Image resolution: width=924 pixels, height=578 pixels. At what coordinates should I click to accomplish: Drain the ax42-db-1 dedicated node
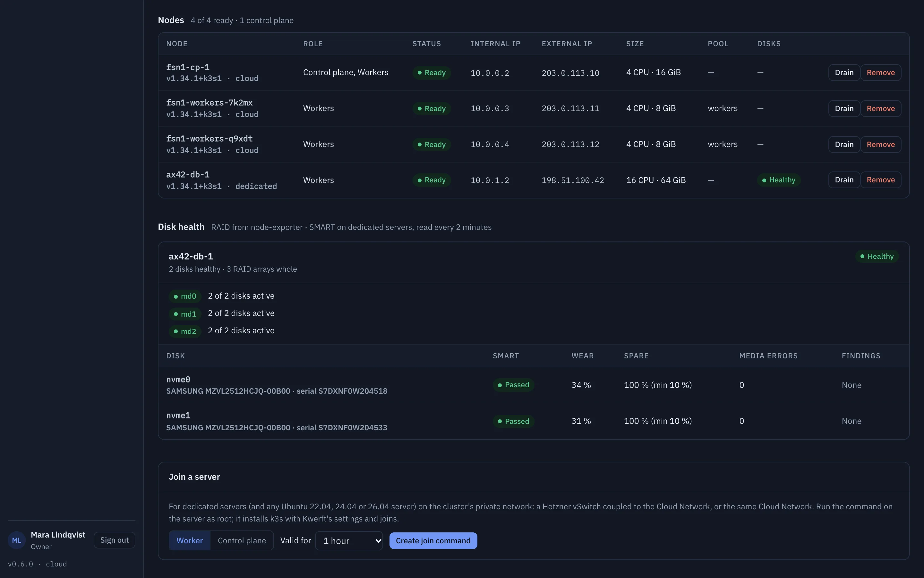point(844,180)
